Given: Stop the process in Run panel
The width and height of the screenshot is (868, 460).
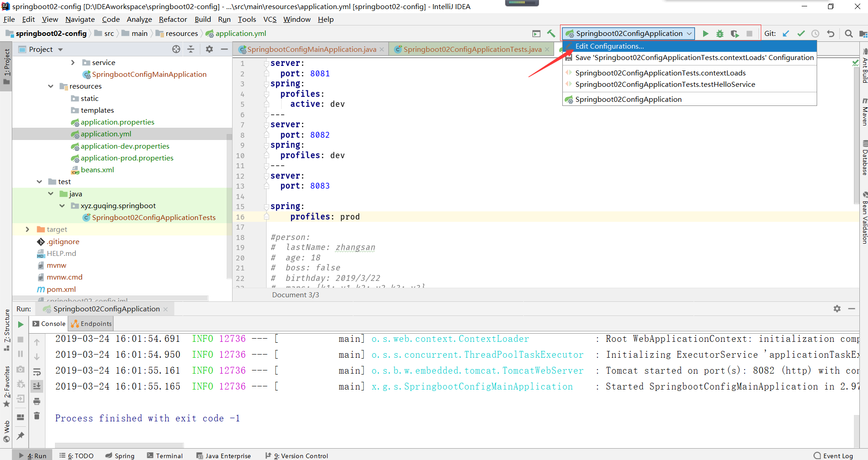Looking at the screenshot, I should point(20,340).
